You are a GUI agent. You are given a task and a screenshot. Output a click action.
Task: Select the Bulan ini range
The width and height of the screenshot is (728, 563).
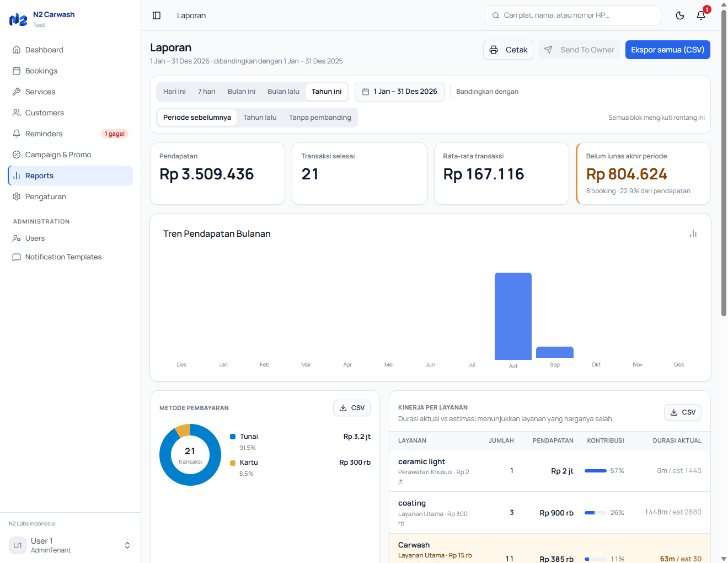click(242, 92)
